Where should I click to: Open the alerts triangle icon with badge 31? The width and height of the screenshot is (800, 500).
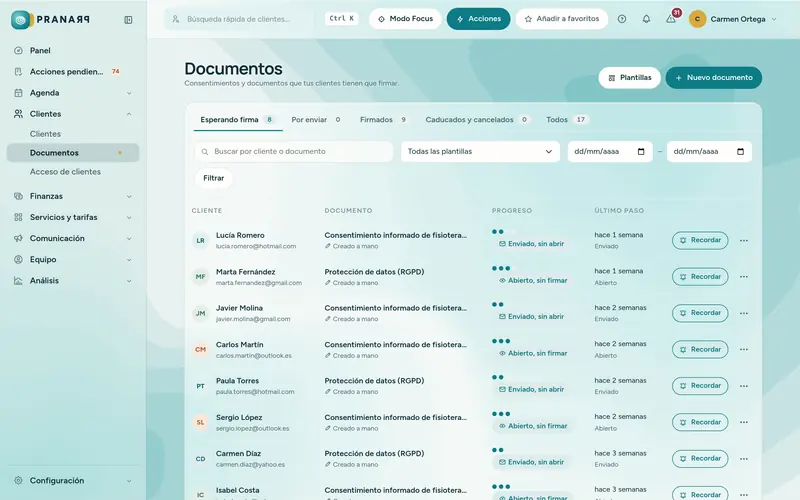pyautogui.click(x=670, y=19)
